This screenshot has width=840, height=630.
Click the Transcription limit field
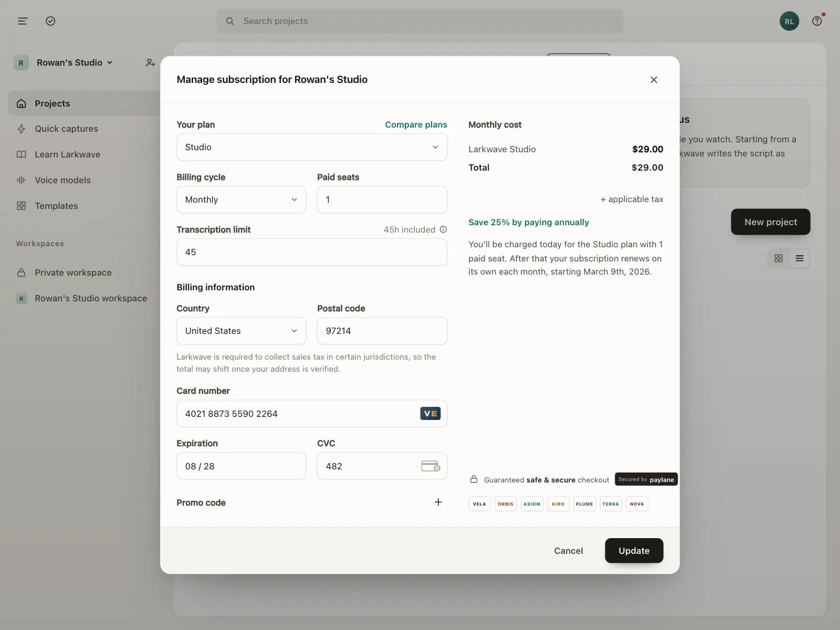point(312,252)
